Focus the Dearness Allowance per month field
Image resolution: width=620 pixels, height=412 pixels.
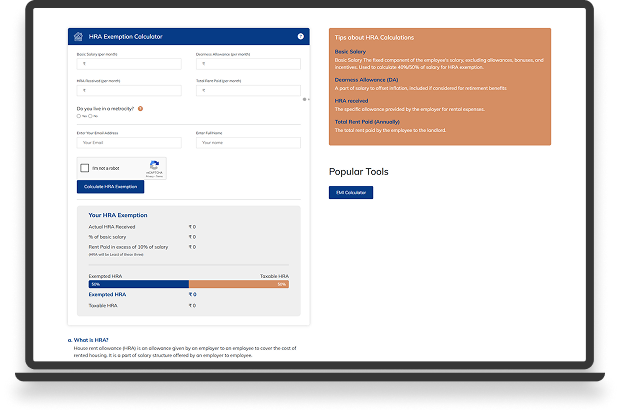pos(248,64)
